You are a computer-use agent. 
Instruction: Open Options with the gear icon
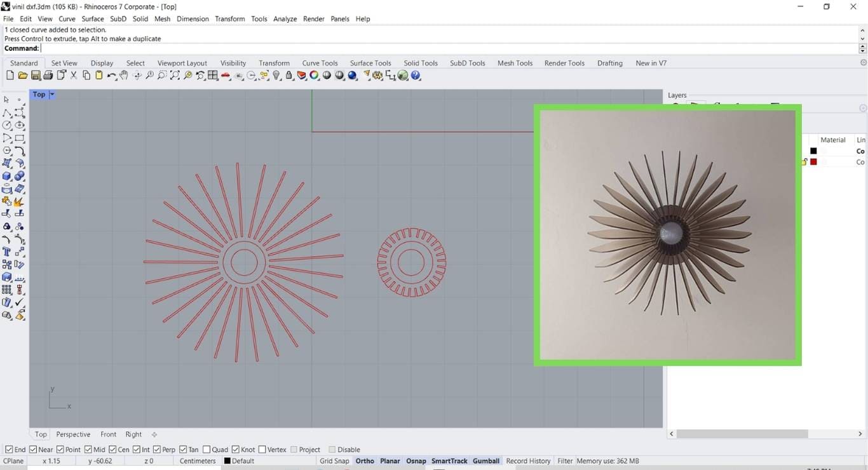[x=378, y=76]
